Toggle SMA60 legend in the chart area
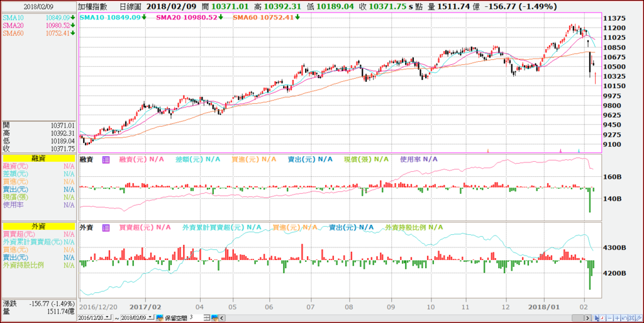644x323 pixels. tap(266, 17)
